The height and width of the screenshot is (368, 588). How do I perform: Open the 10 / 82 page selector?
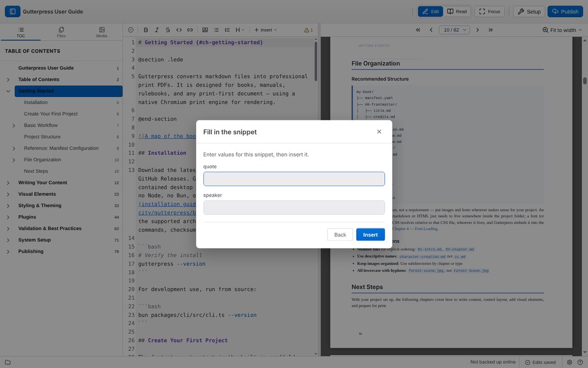(x=454, y=30)
